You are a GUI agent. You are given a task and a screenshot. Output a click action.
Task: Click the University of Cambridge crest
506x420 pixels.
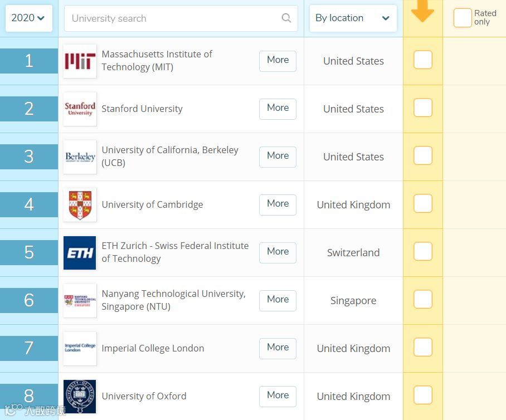(x=80, y=205)
